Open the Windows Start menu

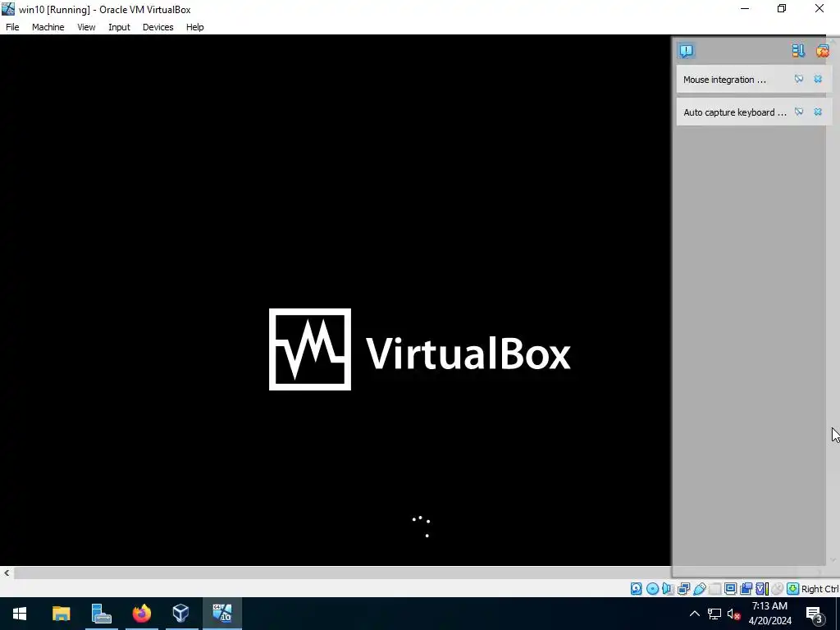coord(20,614)
